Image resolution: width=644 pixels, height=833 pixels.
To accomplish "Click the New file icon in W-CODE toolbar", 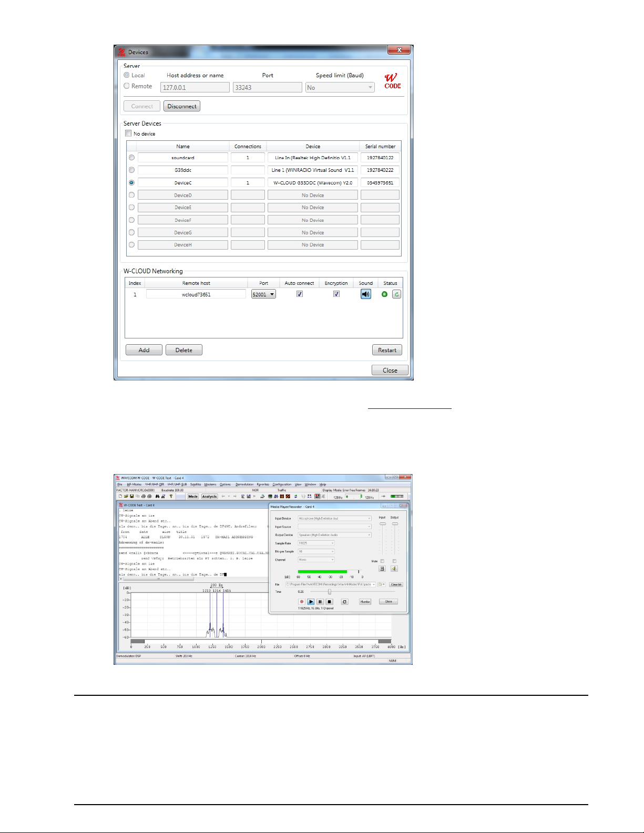I will (x=120, y=496).
